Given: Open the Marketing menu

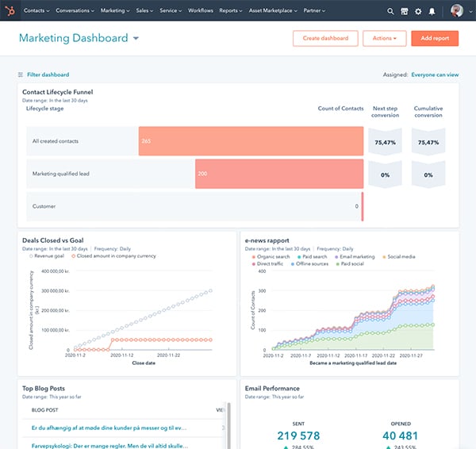Looking at the screenshot, I should pos(115,10).
